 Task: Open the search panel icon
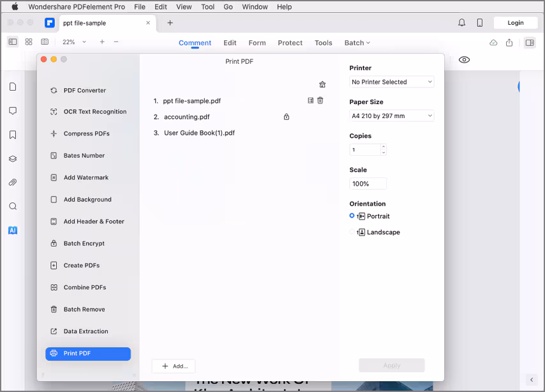pyautogui.click(x=13, y=206)
